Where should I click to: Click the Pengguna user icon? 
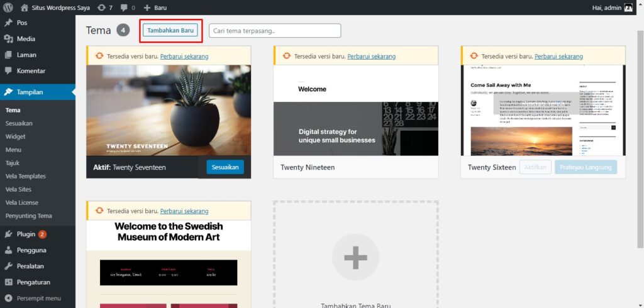(x=8, y=250)
